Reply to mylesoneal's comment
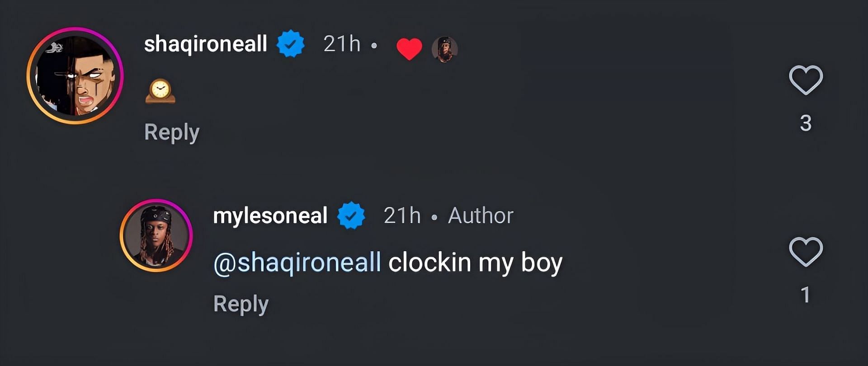Screen dimensions: 868x366 coord(241,304)
